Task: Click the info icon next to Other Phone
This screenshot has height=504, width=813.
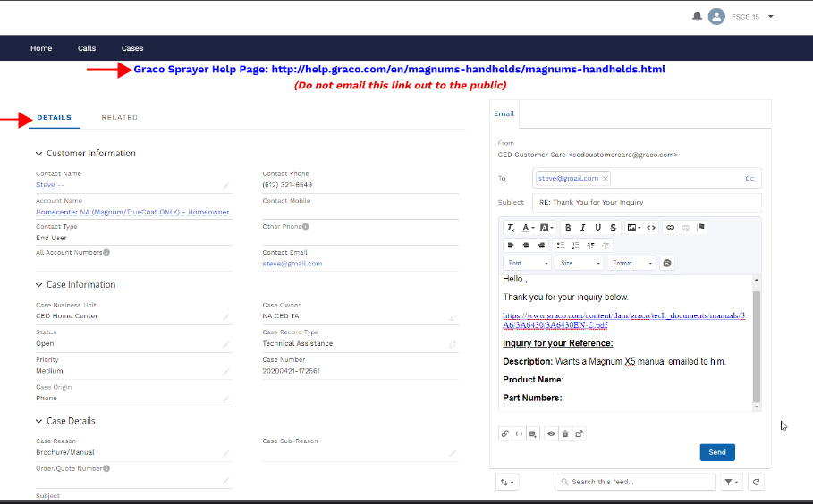Action: (305, 226)
